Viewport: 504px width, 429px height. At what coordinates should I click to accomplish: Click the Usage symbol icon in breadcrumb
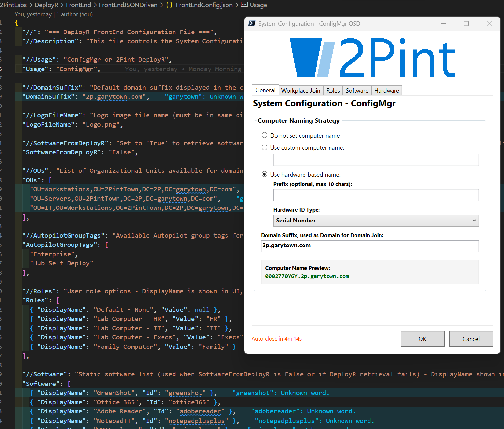[244, 5]
